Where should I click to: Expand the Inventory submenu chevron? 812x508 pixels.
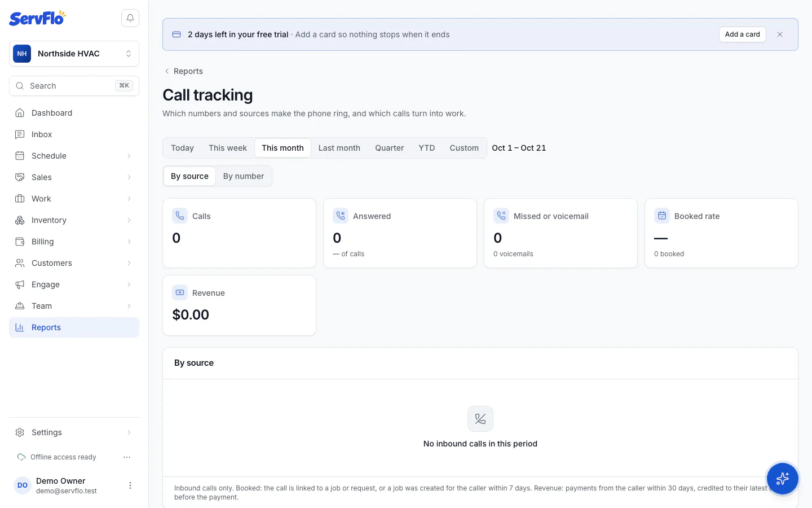(129, 220)
